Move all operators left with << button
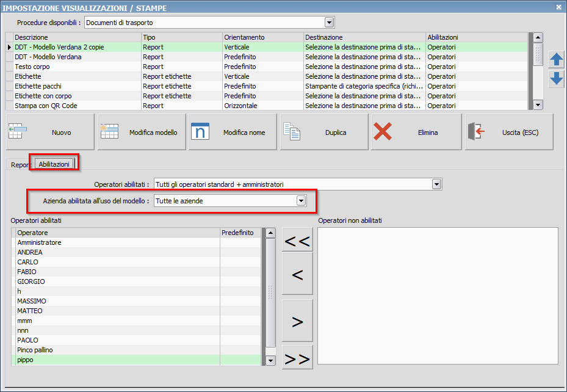 tap(297, 241)
